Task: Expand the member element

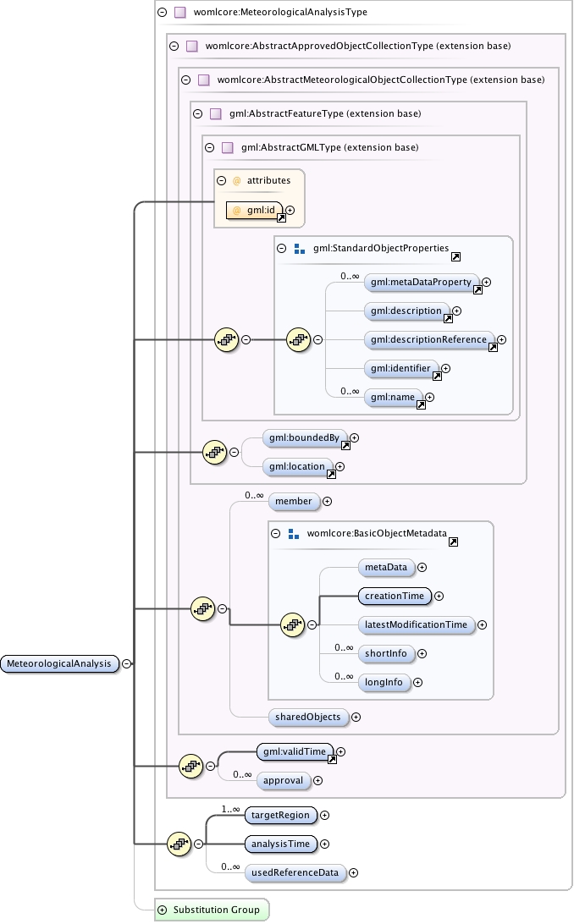Action: click(327, 502)
